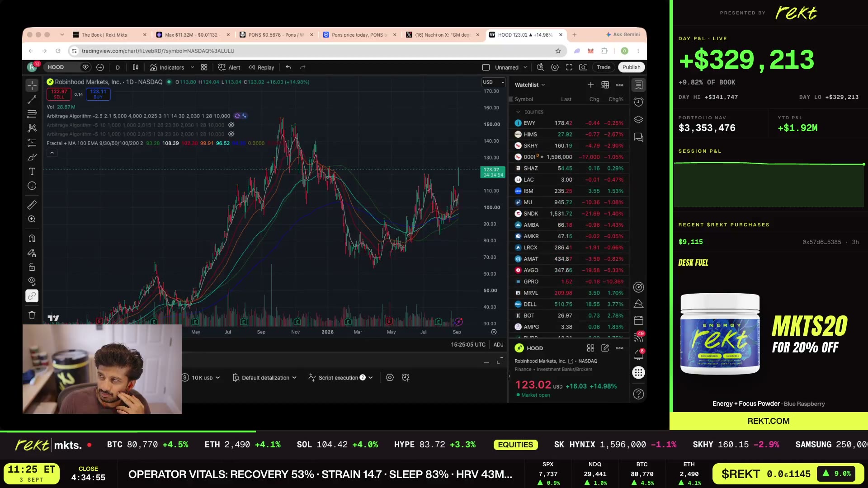The image size is (868, 488).
Task: Open the Nachi on X browser tab
Action: point(443,35)
